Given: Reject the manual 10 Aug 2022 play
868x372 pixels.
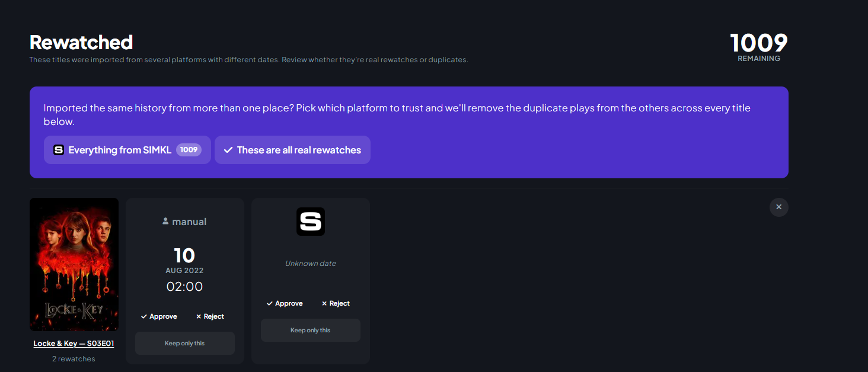Looking at the screenshot, I should click(210, 316).
